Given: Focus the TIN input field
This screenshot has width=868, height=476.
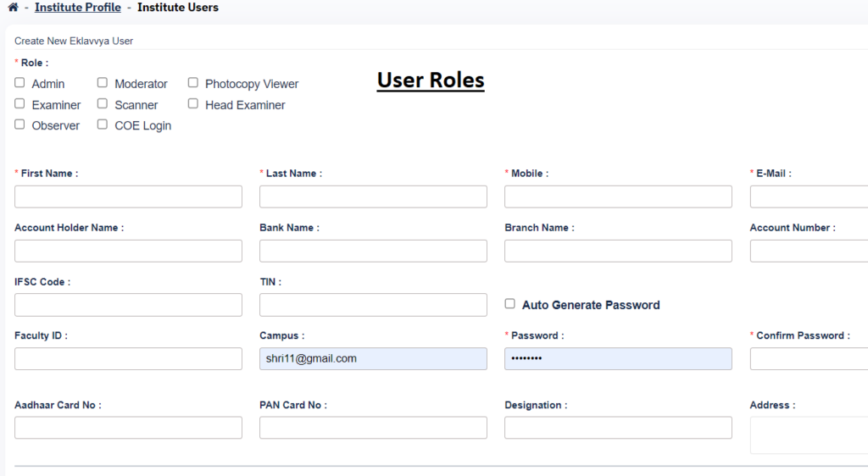Looking at the screenshot, I should click(x=373, y=305).
